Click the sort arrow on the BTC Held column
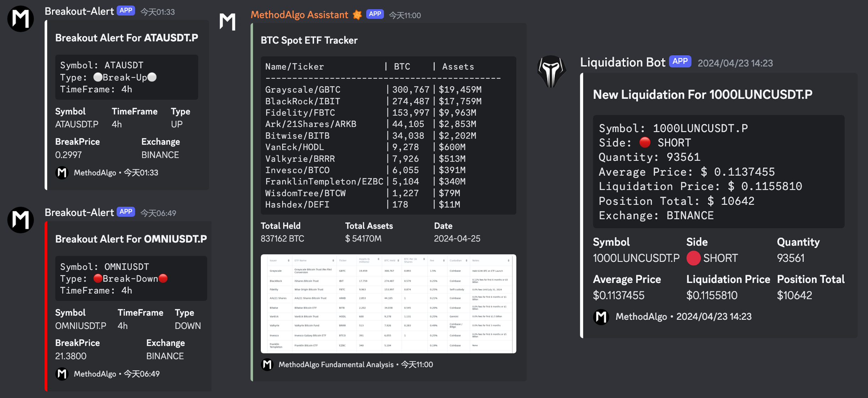The image size is (868, 398). coord(398,260)
